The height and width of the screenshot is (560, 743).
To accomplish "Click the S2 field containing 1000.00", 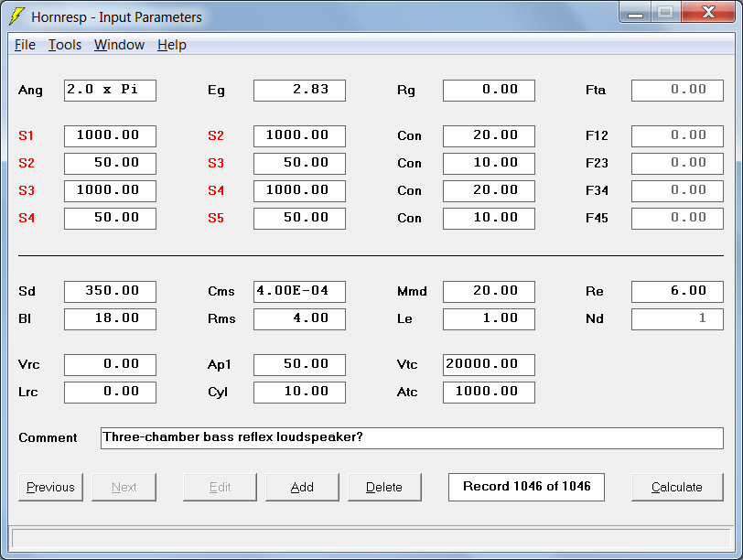I will click(299, 136).
